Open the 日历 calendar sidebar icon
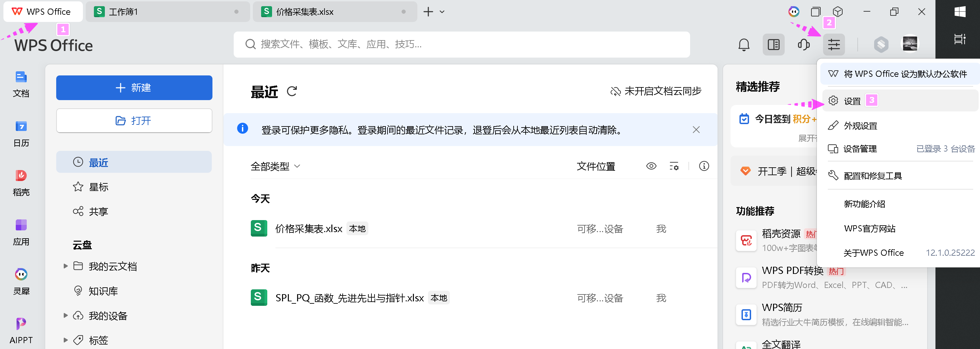 pos(21,134)
